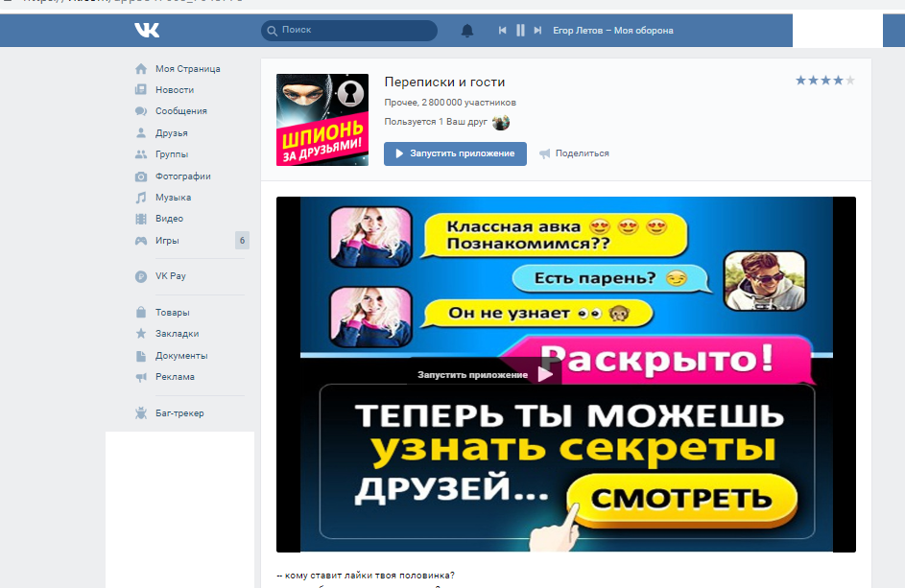Click the megaphone icon beside Поделиться
This screenshot has height=588, width=905.
pos(544,153)
